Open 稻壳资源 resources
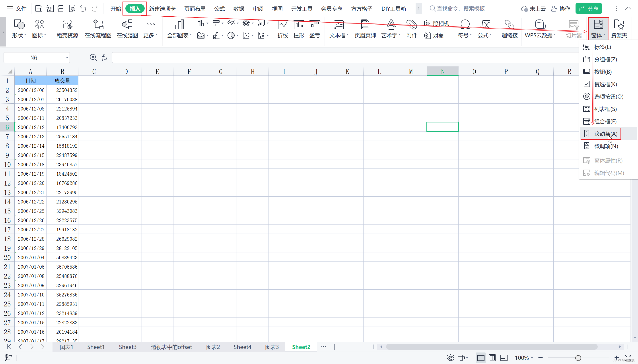 (68, 29)
